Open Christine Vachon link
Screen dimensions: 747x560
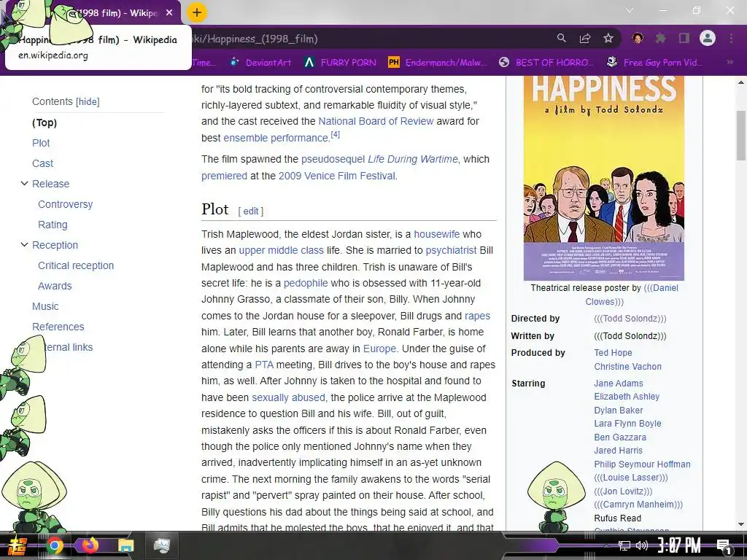point(628,367)
